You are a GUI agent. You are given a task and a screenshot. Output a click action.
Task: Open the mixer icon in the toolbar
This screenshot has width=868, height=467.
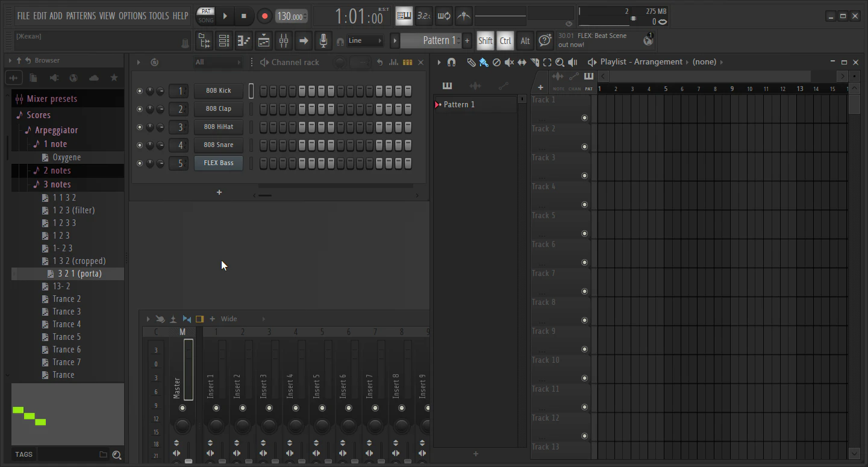(284, 41)
